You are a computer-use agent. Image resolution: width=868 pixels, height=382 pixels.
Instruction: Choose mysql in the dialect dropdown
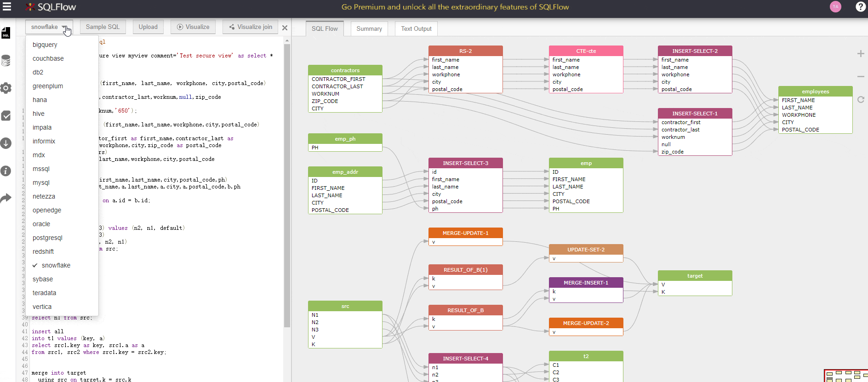(41, 182)
